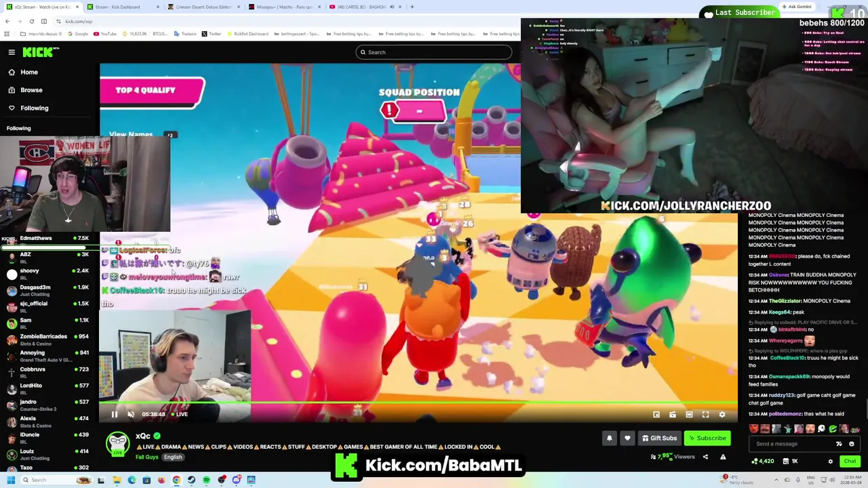Pause the live stream

point(115,414)
